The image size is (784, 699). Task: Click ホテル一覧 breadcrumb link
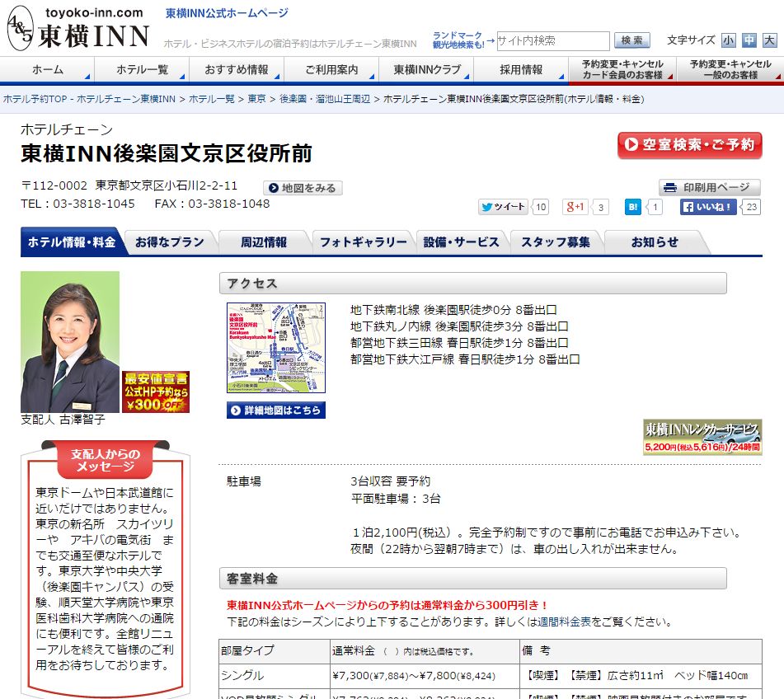click(x=212, y=99)
